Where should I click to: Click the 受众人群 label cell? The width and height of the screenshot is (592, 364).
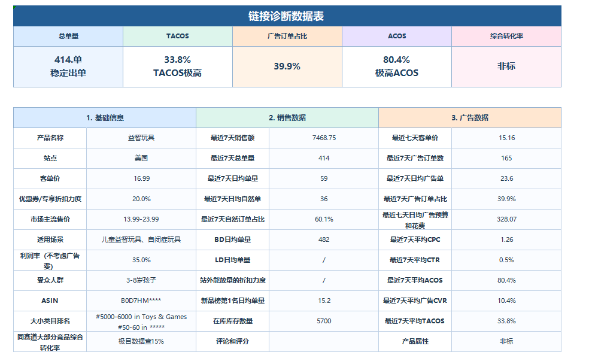tap(50, 281)
